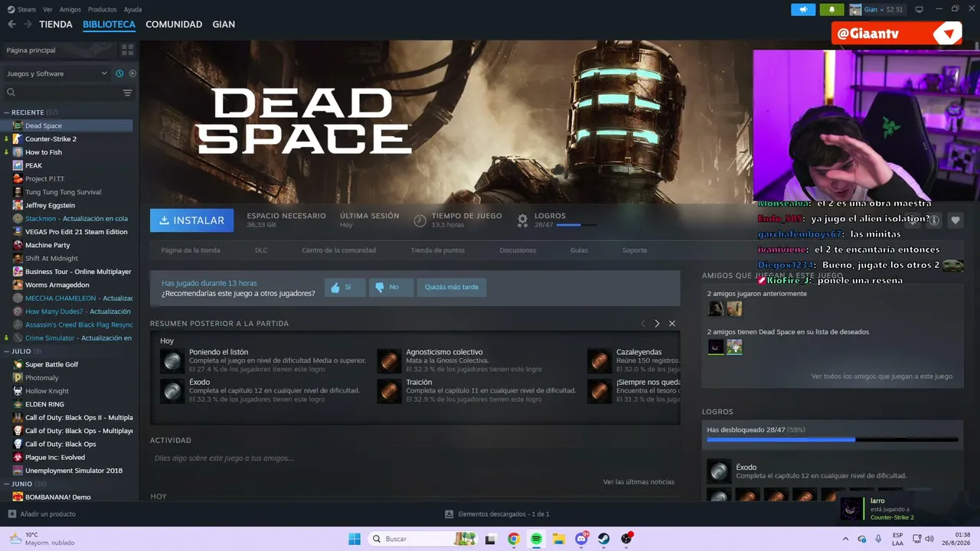Viewport: 980px width, 551px height.
Task: Open File Explorer from the taskbar
Action: coord(559,539)
